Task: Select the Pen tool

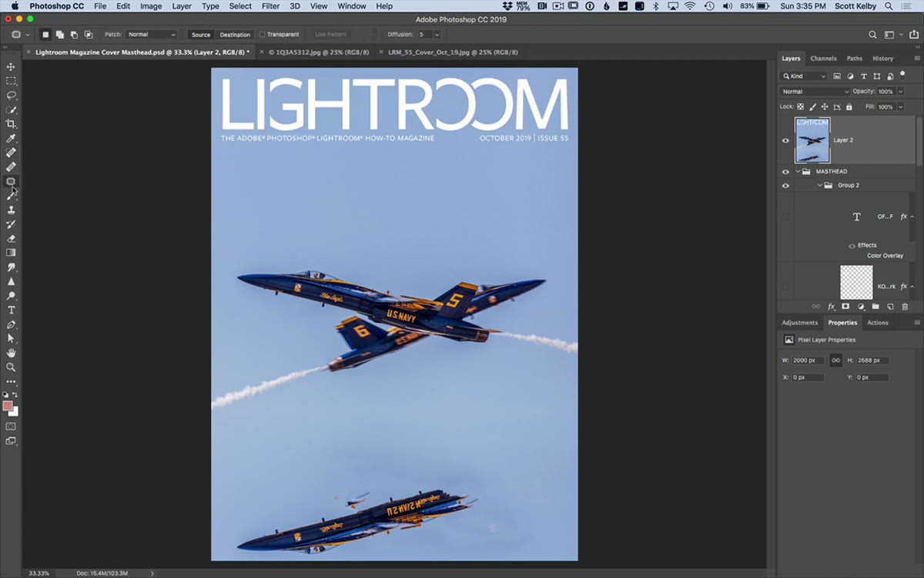Action: [x=11, y=324]
